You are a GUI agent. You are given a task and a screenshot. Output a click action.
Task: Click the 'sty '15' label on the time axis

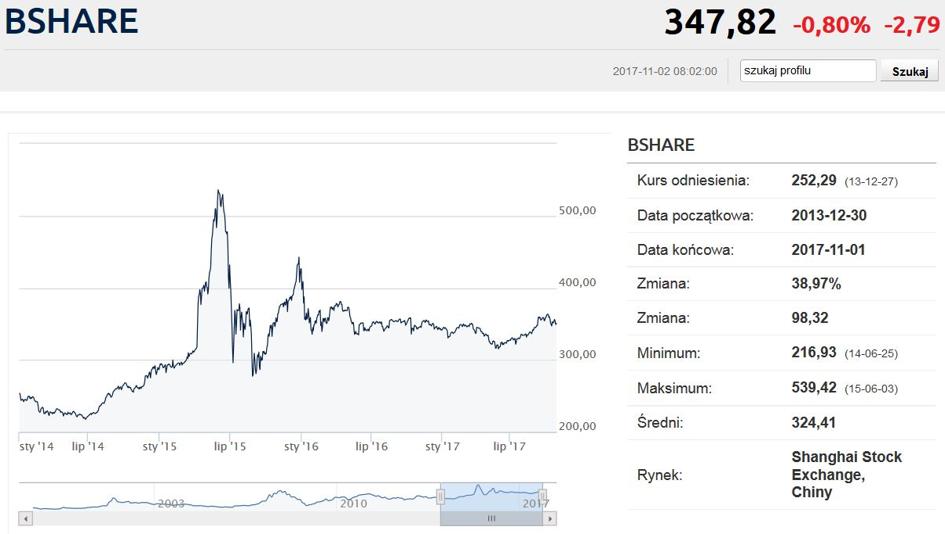pyautogui.click(x=160, y=446)
